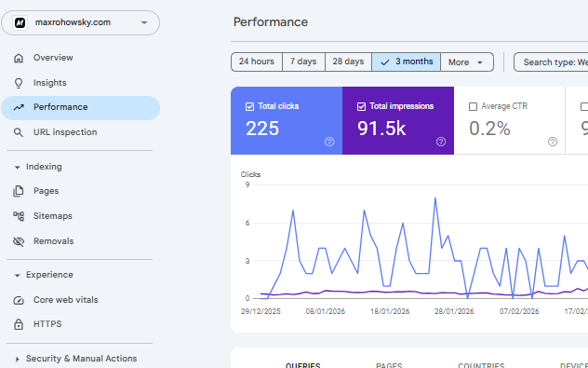Open the Removals tool
The width and height of the screenshot is (588, 368).
coord(80,241)
